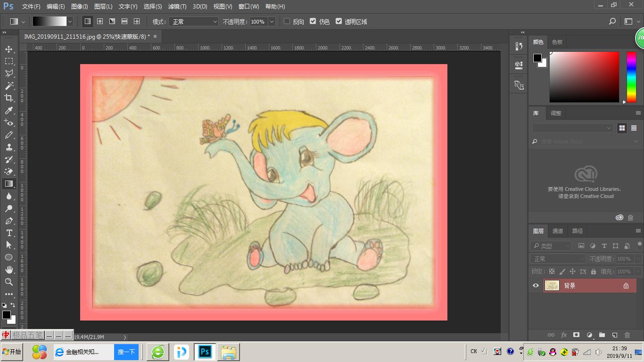Image resolution: width=644 pixels, height=362 pixels.
Task: Select the Horizontal Type tool
Action: pyautogui.click(x=8, y=233)
